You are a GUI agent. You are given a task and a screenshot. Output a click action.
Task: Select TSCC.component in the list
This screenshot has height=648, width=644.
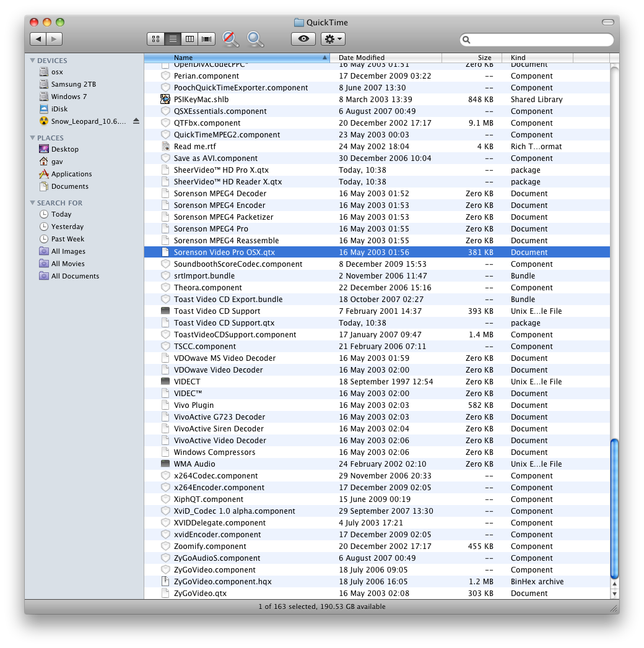377,347
